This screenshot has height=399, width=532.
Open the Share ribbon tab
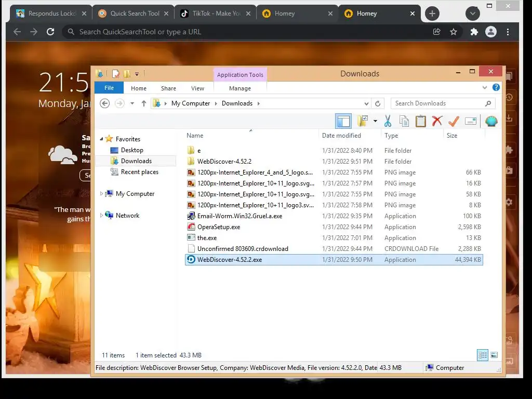click(x=168, y=88)
